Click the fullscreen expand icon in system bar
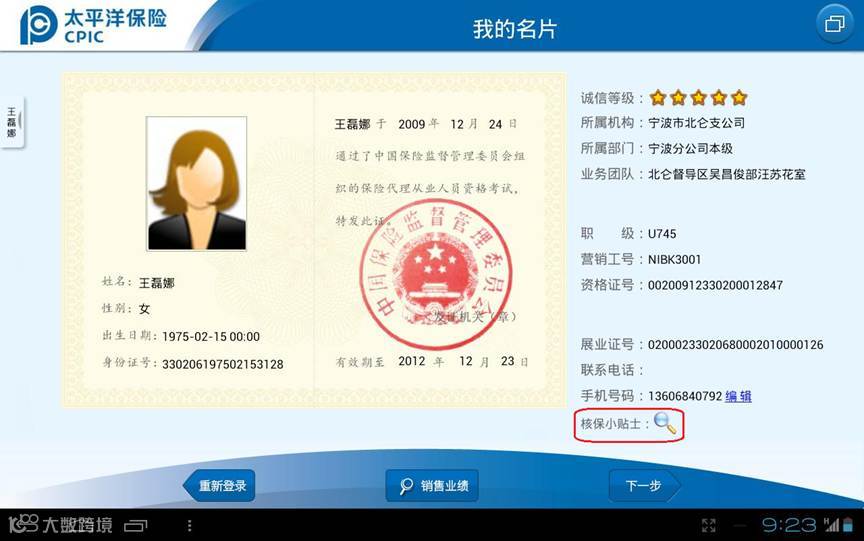Image resolution: width=864 pixels, height=541 pixels. (709, 526)
